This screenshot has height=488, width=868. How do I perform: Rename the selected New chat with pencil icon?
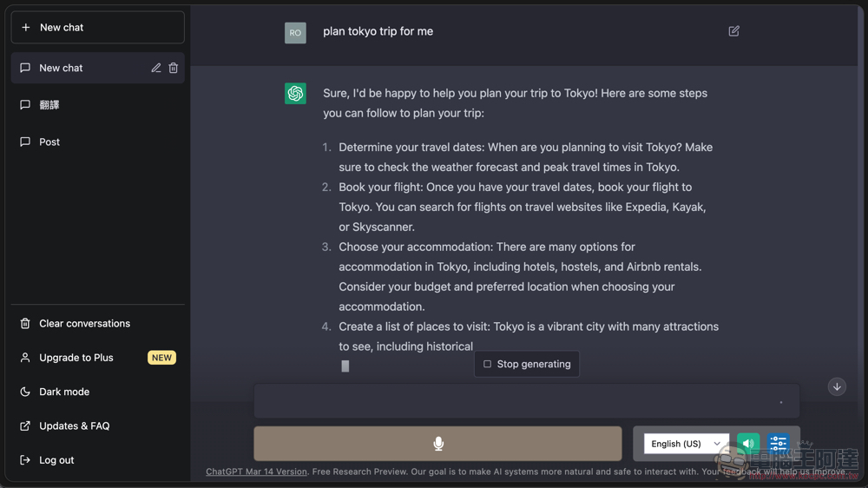pos(156,68)
